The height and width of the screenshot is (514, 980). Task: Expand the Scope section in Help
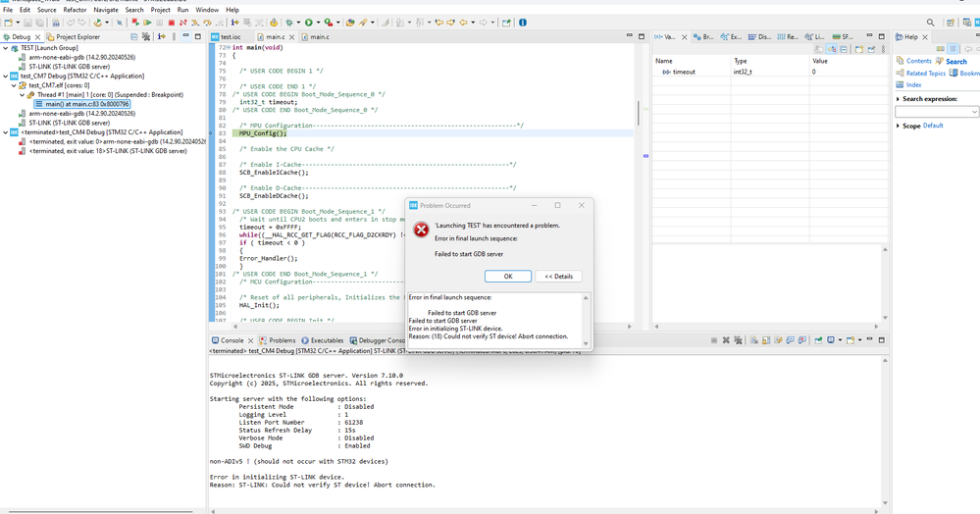tap(898, 126)
